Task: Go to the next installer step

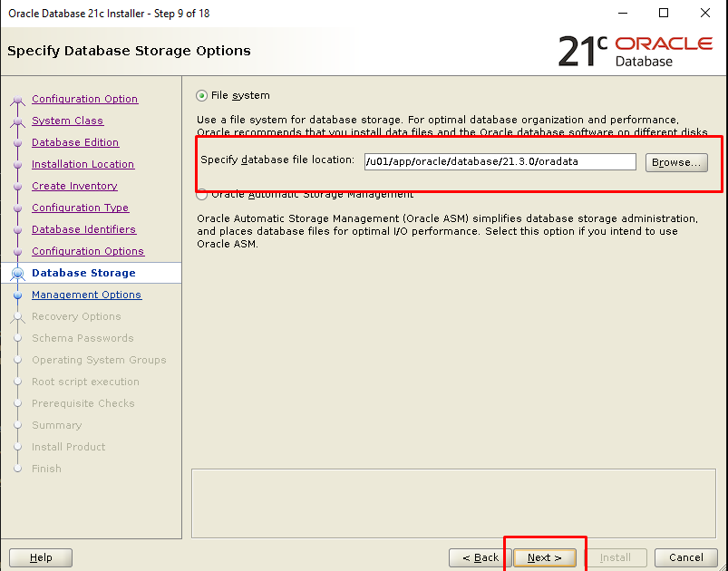Action: click(x=545, y=557)
